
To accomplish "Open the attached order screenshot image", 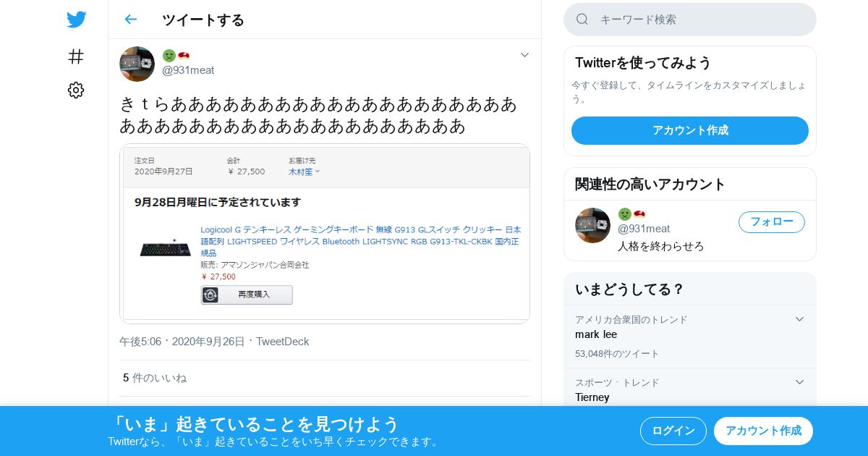I will [x=325, y=233].
